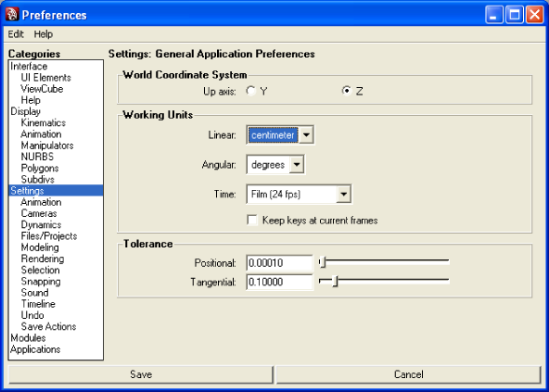The height and width of the screenshot is (392, 549).
Task: Maximize the Preferences window
Action: [x=515, y=15]
